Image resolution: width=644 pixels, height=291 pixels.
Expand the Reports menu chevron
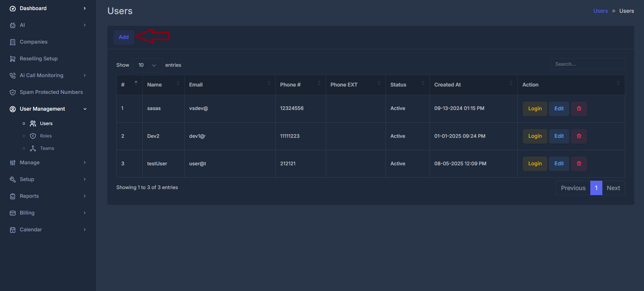(85, 196)
